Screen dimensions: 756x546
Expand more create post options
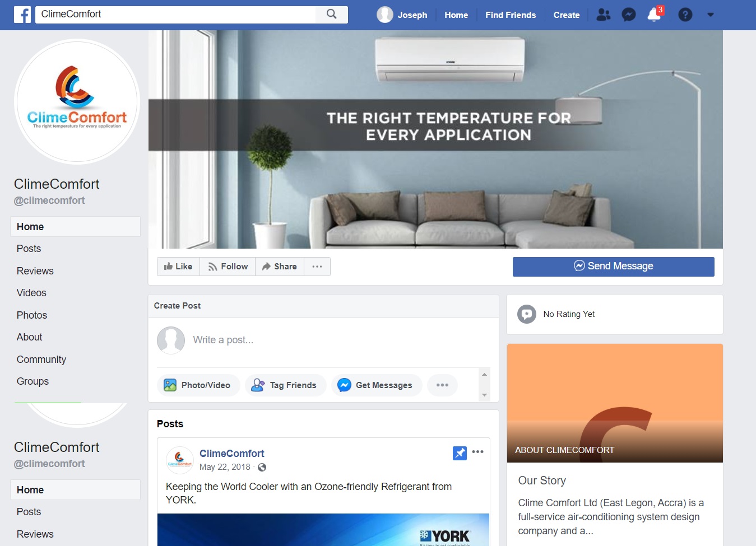[442, 385]
